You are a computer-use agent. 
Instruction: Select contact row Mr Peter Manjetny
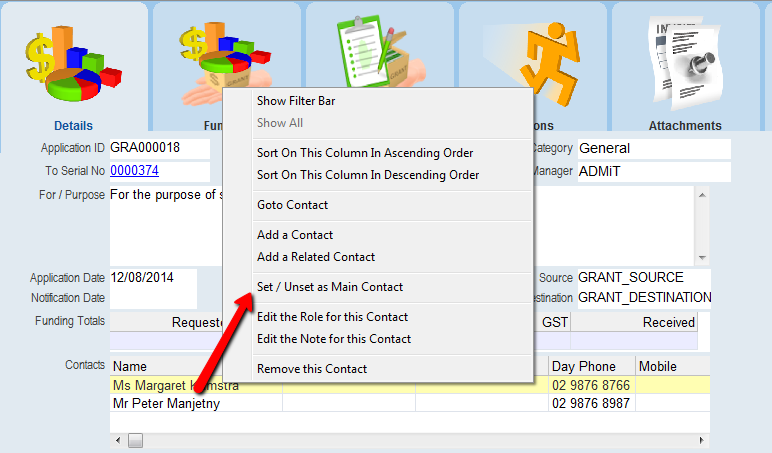[x=410, y=403]
